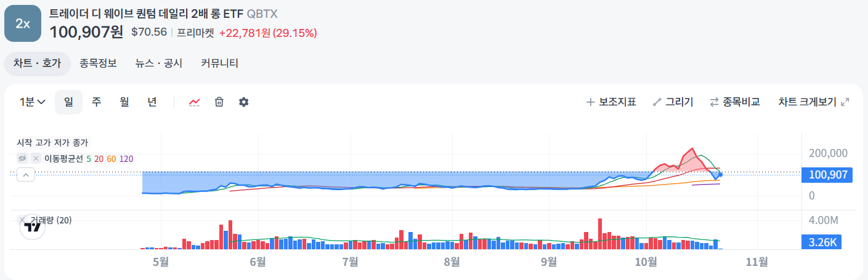Click the TradingView logo on chart
Image resolution: width=868 pixels, height=280 pixels.
tap(32, 226)
